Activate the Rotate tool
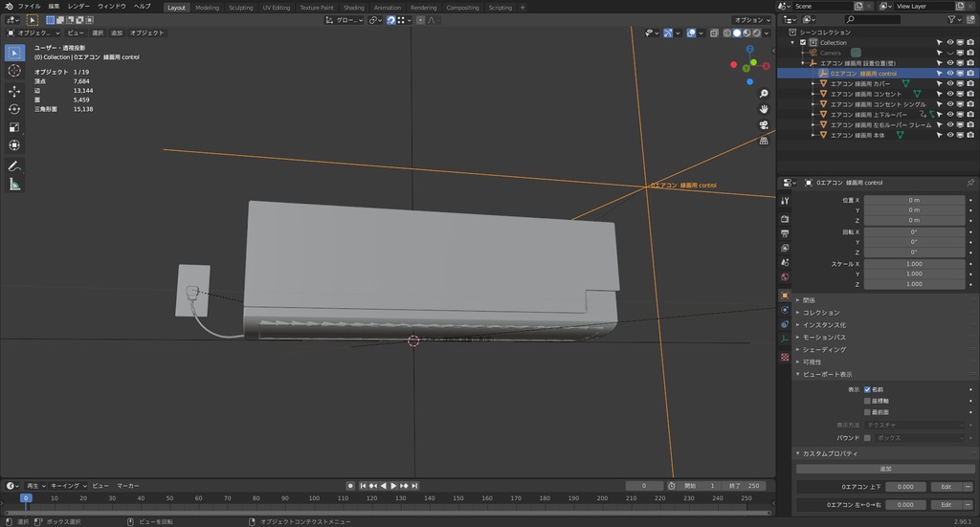The height and width of the screenshot is (527, 980). click(x=14, y=109)
